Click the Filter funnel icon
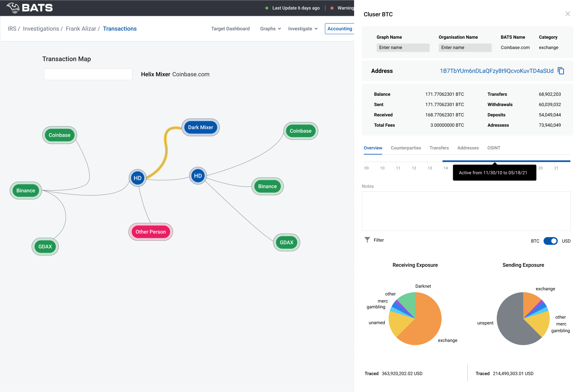Image resolution: width=581 pixels, height=392 pixels. 367,240
